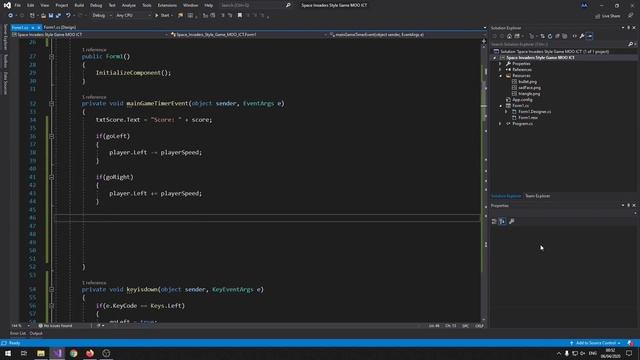Click the View Code icon in Solution Explorer

pyautogui.click(x=574, y=36)
